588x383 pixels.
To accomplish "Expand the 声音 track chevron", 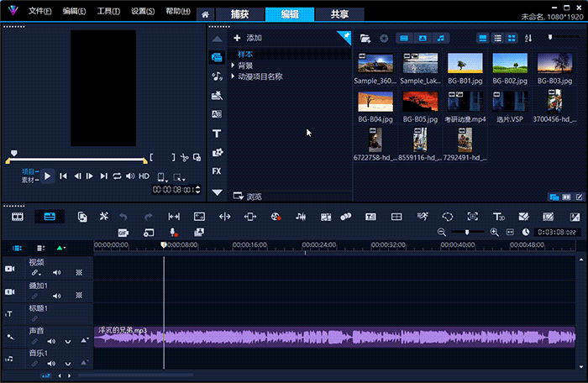I will [x=67, y=342].
